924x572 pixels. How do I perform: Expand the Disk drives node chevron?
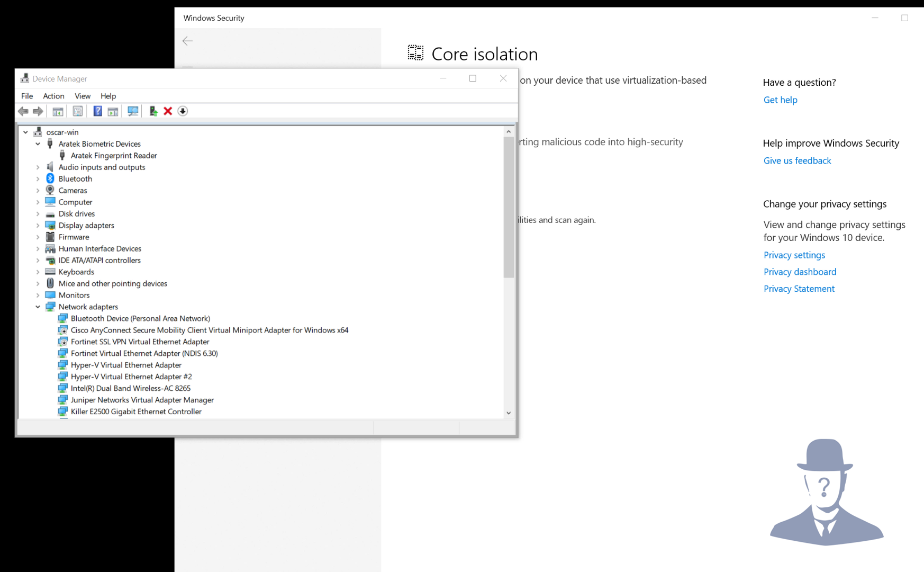[38, 214]
